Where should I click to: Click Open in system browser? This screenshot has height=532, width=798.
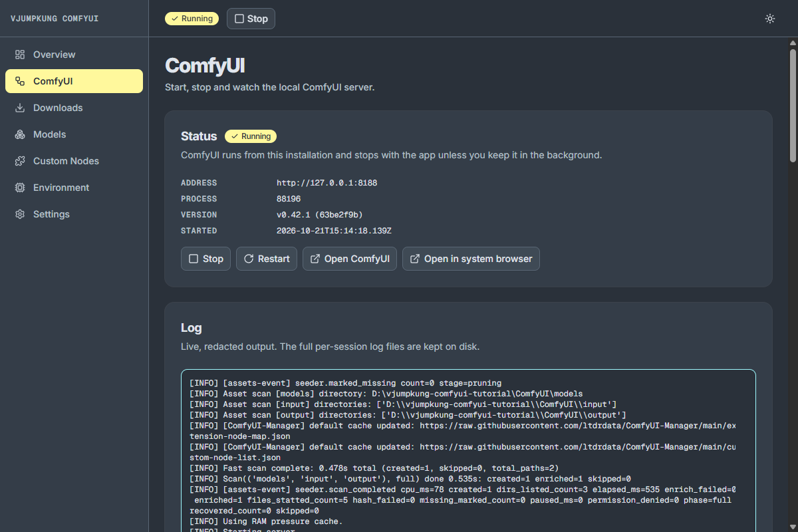click(x=471, y=259)
